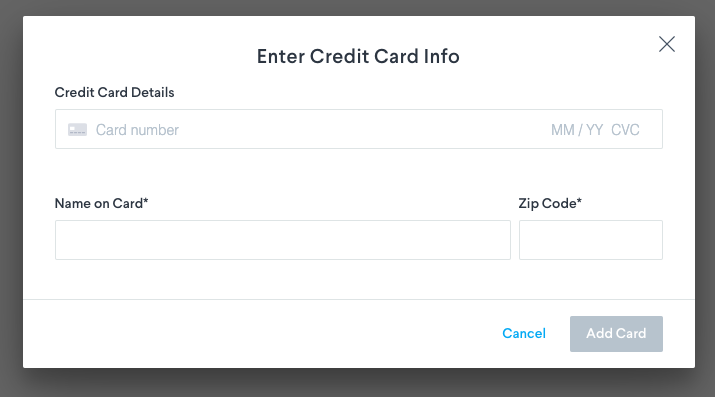Click the 'Zip Code*' label
This screenshot has height=397, width=715.
pos(550,203)
